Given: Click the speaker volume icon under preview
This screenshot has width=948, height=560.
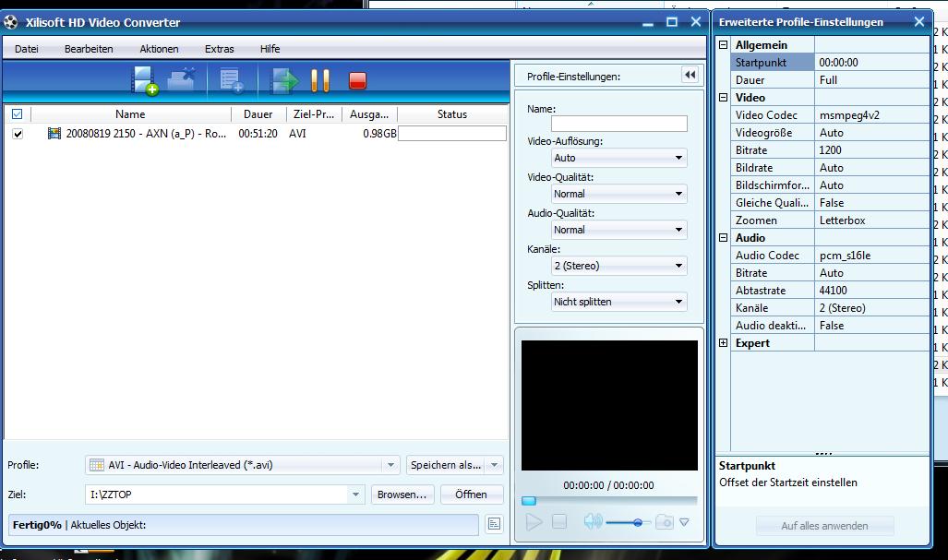Looking at the screenshot, I should (593, 522).
